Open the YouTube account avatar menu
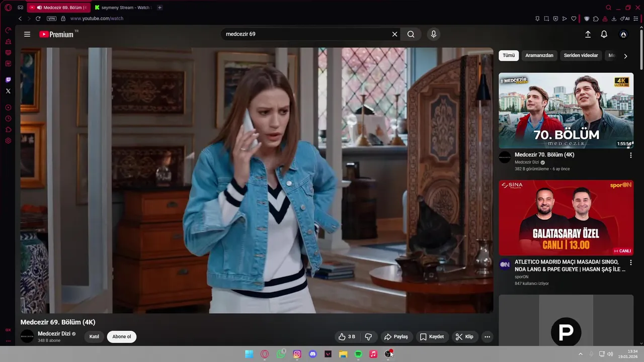Screen dimensions: 644x362 pos(623,34)
